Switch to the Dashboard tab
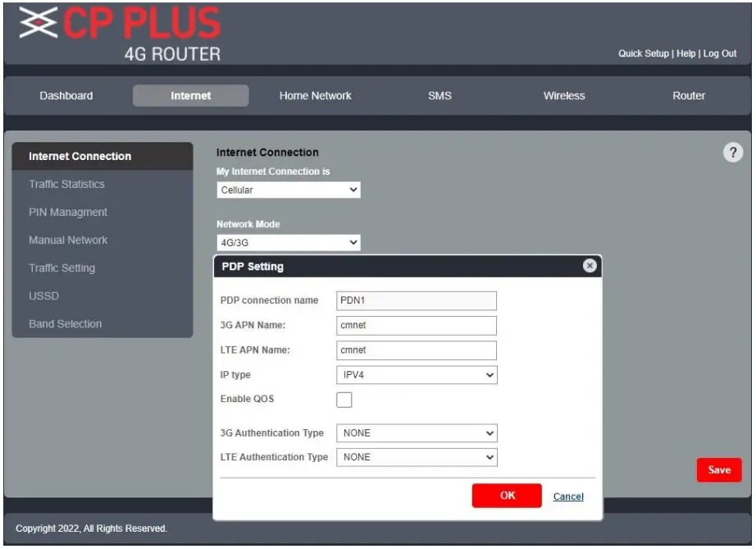The image size is (756, 549). [66, 95]
